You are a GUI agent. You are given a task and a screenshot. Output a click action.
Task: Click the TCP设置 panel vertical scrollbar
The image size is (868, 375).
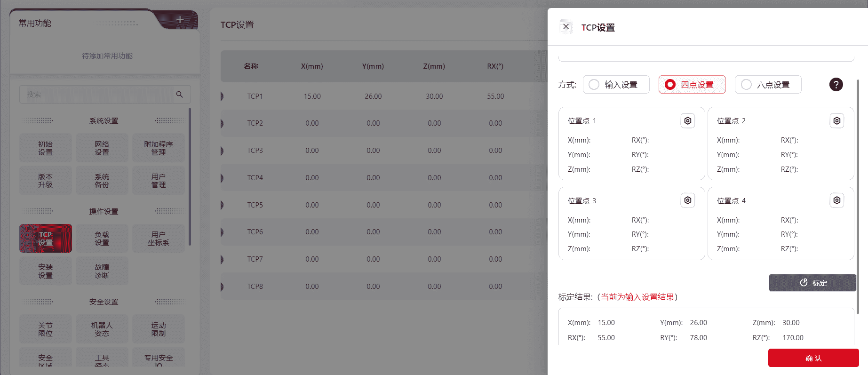coord(857,198)
